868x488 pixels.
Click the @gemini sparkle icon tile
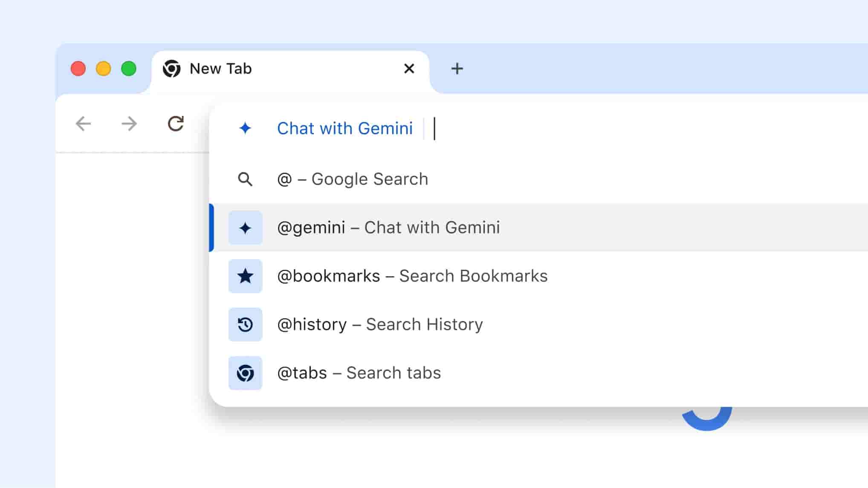[x=245, y=228]
